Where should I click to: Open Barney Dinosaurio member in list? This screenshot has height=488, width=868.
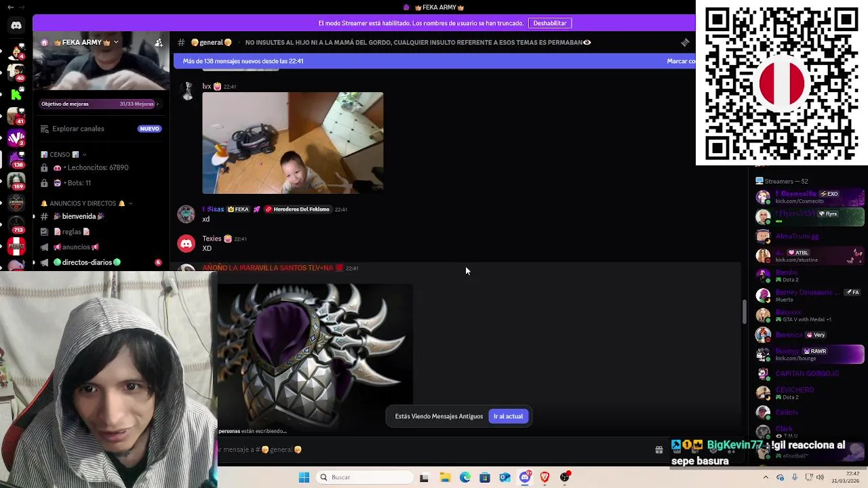coord(810,296)
